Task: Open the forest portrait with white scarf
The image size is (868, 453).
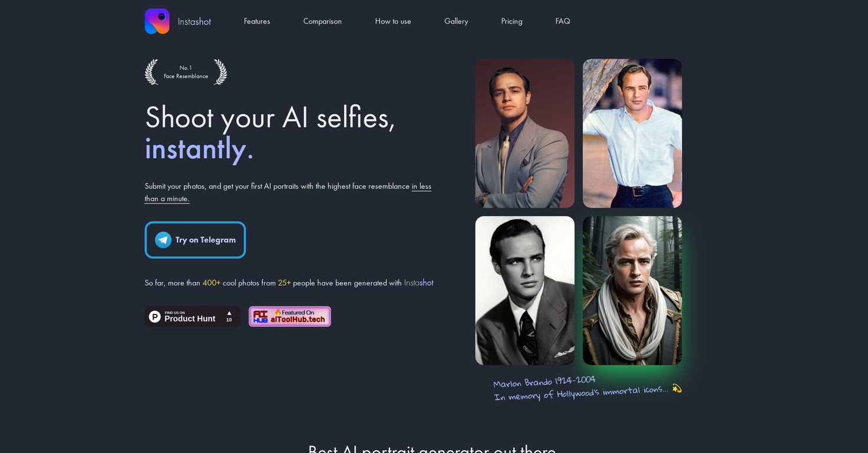Action: (x=632, y=290)
